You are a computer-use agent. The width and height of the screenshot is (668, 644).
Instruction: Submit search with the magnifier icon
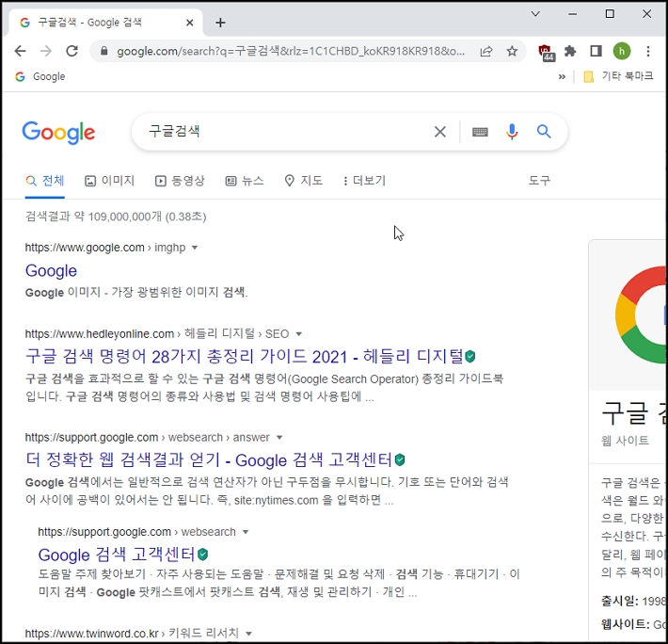(x=544, y=132)
